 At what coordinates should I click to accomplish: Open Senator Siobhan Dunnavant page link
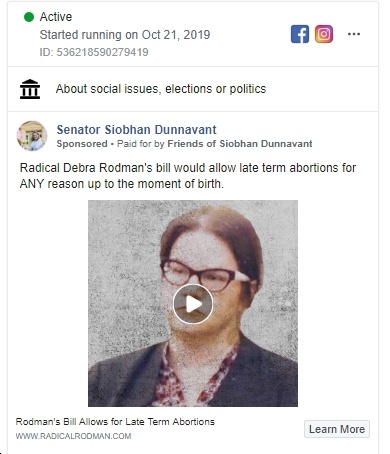[x=136, y=129]
